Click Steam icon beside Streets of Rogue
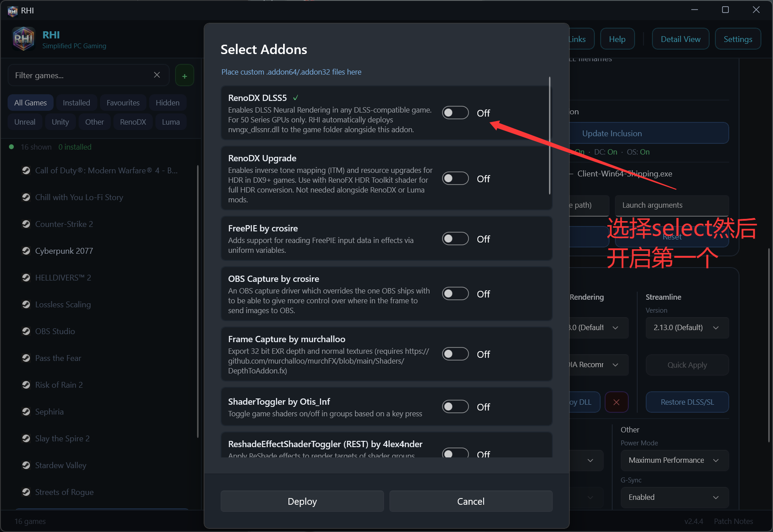This screenshot has width=773, height=532. click(x=26, y=492)
